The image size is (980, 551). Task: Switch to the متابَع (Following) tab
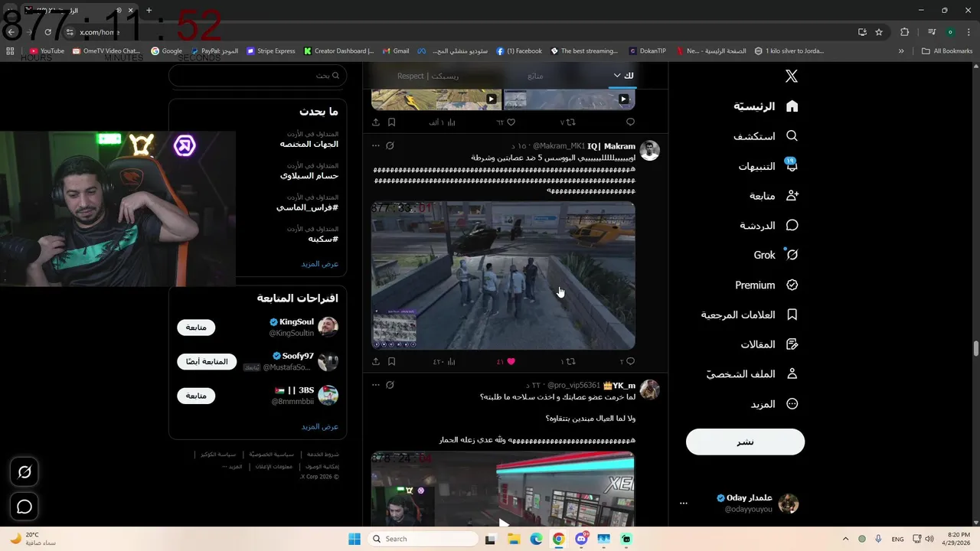(x=535, y=76)
